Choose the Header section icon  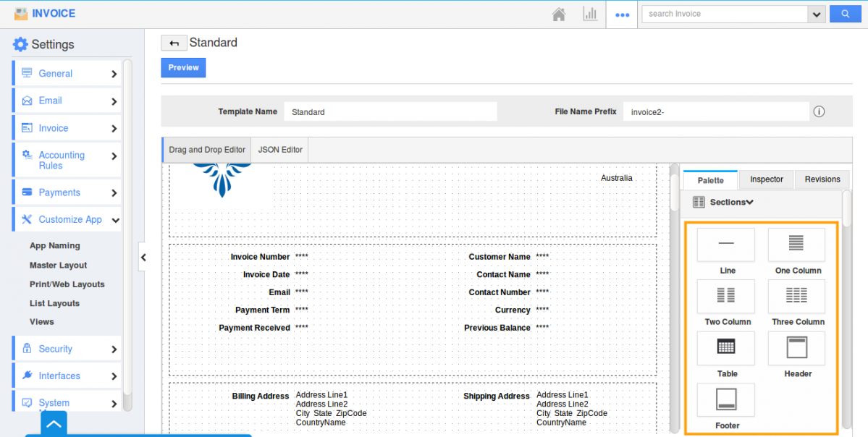coord(796,348)
